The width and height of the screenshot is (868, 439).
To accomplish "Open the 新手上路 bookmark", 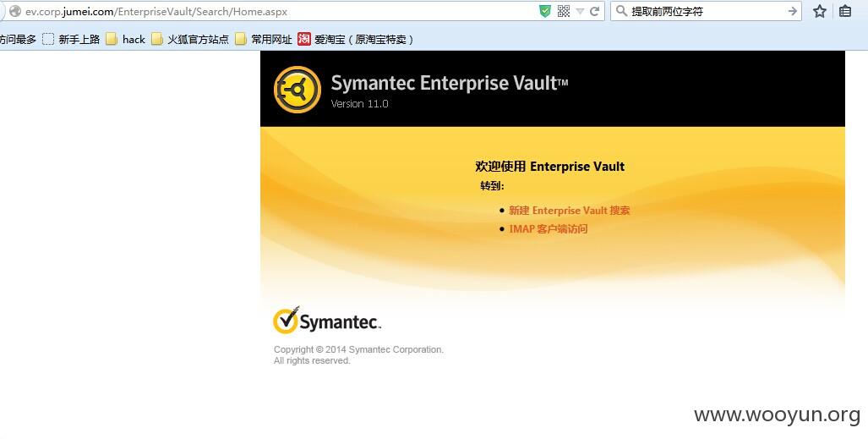I will click(71, 40).
